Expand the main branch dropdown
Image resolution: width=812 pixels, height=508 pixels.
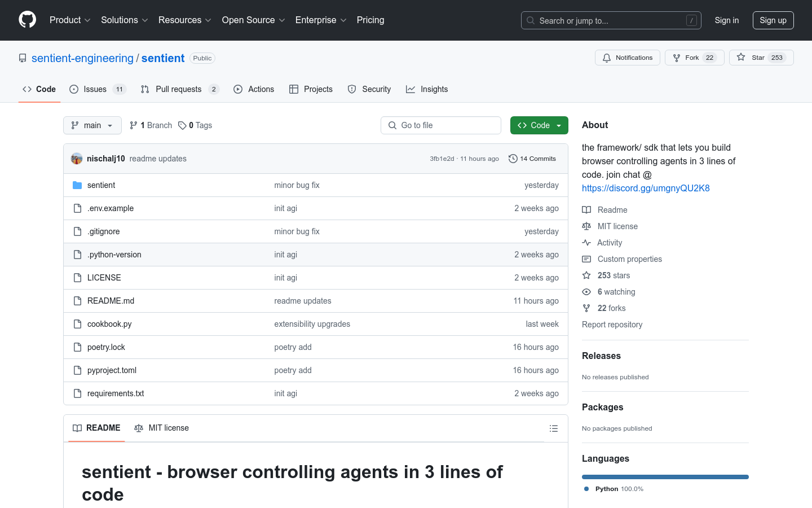(92, 125)
